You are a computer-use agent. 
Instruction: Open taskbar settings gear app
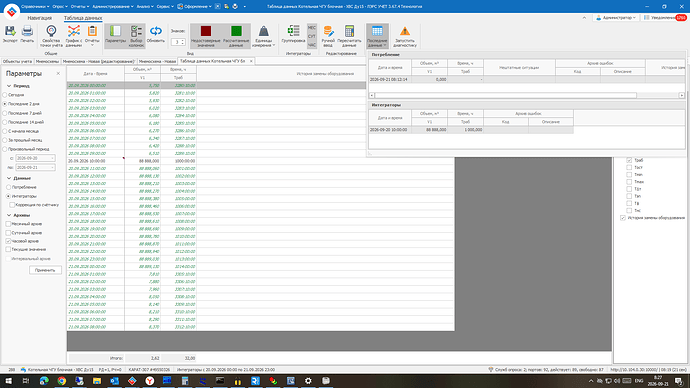pos(308,381)
